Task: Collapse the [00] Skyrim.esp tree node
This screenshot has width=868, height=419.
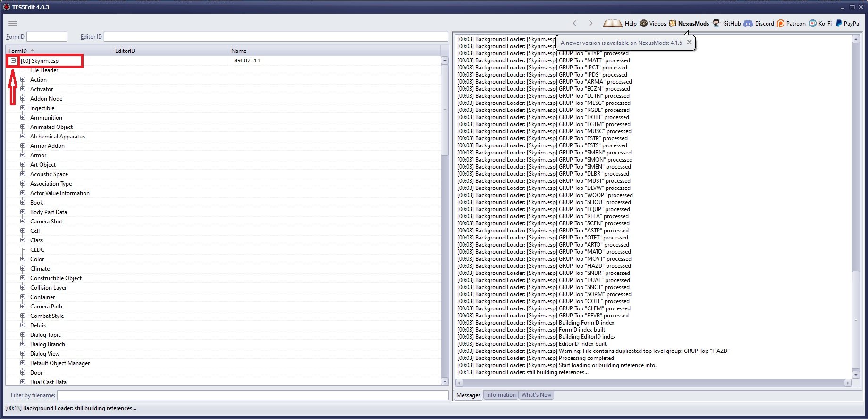Action: click(x=13, y=60)
